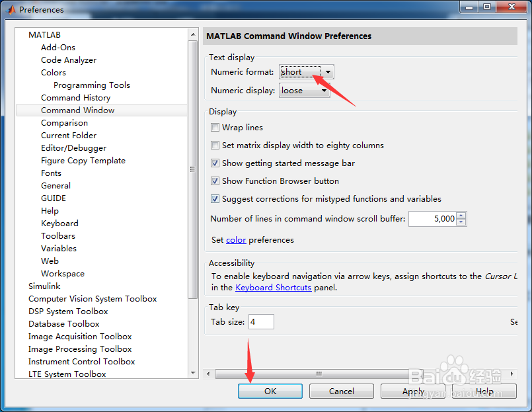This screenshot has height=412, width=532.
Task: Click horizontal scrollbar left arrow
Action: pos(208,374)
